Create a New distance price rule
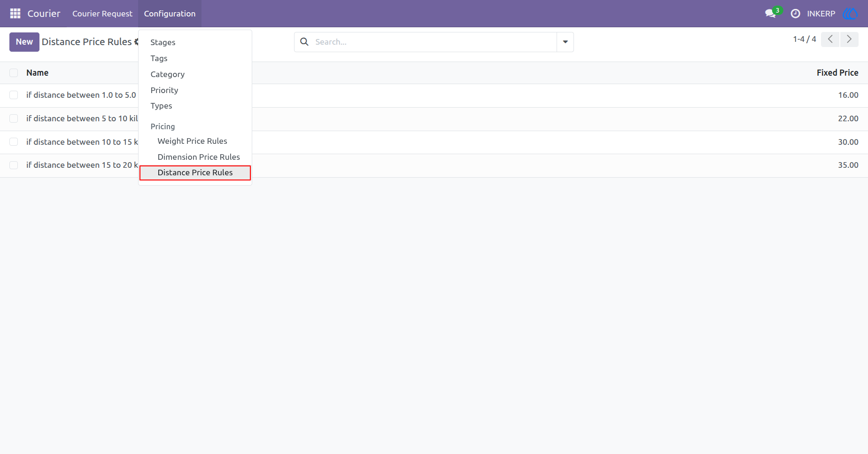The height and width of the screenshot is (454, 868). [24, 42]
